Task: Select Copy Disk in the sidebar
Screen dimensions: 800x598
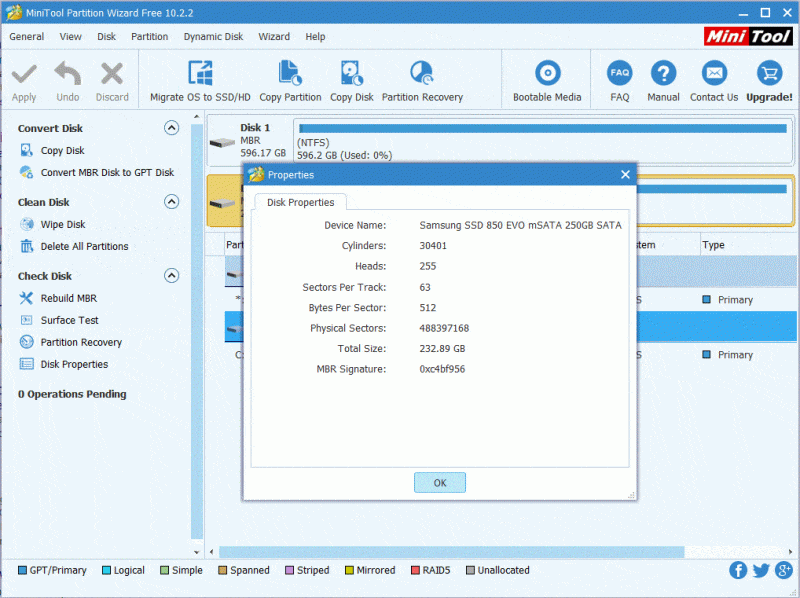Action: [62, 151]
